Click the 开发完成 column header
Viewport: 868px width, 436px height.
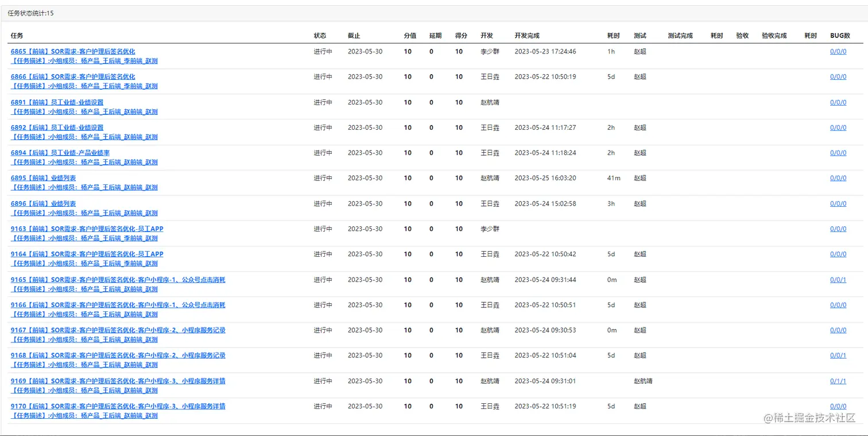click(x=526, y=36)
